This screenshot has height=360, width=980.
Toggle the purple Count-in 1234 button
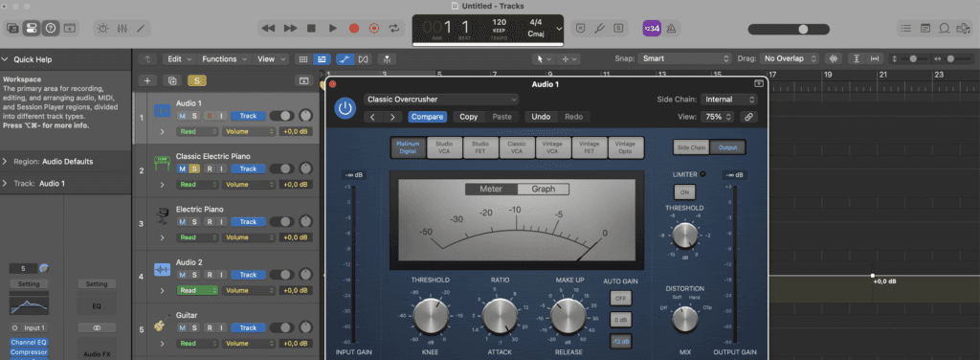652,28
